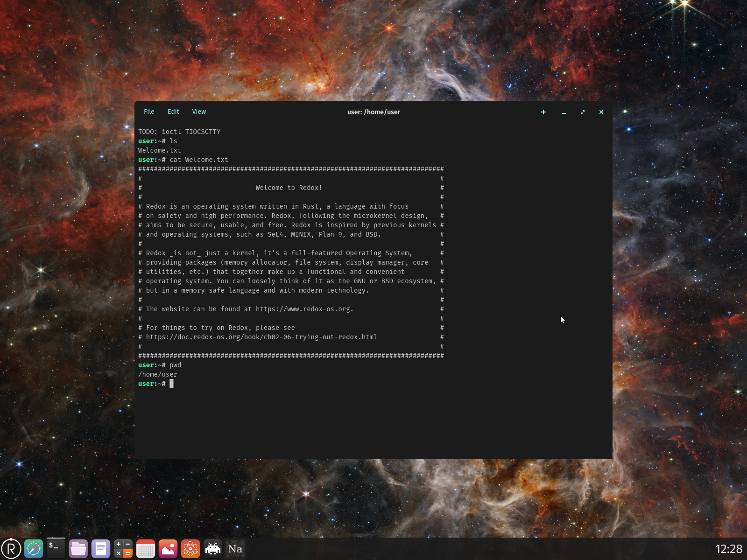Image resolution: width=747 pixels, height=560 pixels.
Task: Open the calendar app icon
Action: (146, 549)
